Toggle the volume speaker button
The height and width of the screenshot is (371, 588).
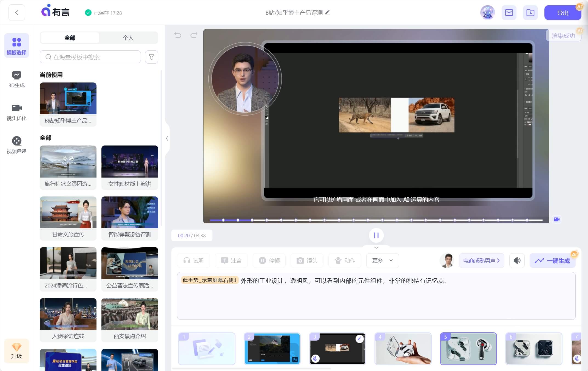click(x=517, y=260)
